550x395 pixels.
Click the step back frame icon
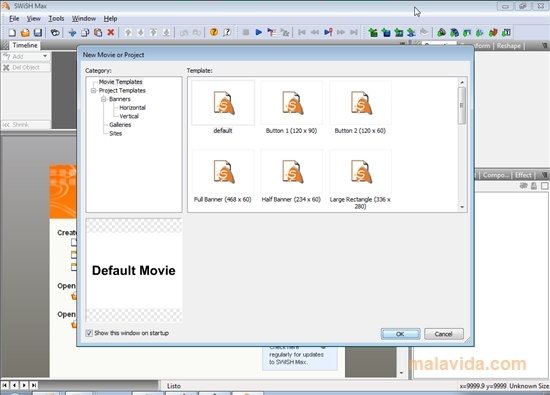315,32
